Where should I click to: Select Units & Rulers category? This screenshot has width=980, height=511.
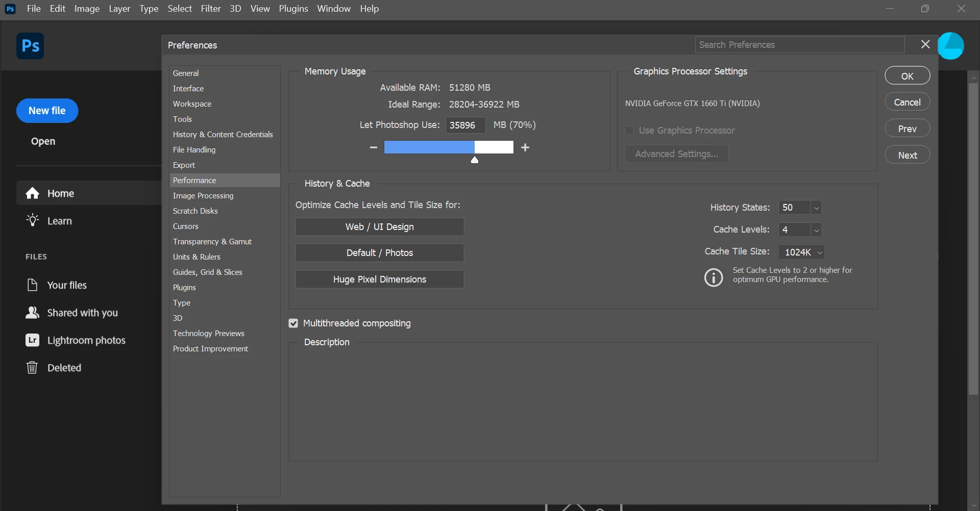click(x=225, y=257)
